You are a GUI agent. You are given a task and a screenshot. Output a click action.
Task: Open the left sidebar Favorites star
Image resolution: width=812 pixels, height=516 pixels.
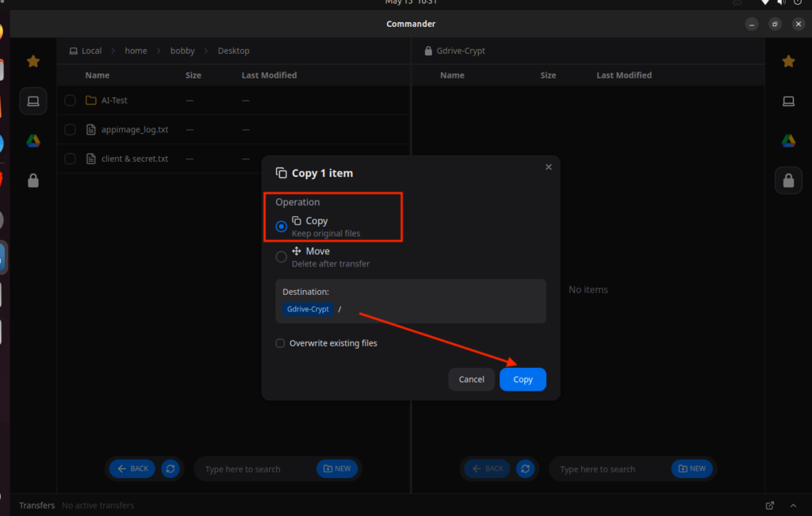coord(33,61)
